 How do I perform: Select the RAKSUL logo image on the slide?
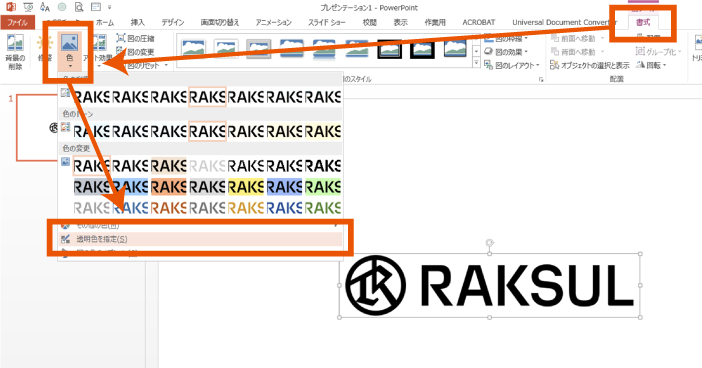coord(490,285)
